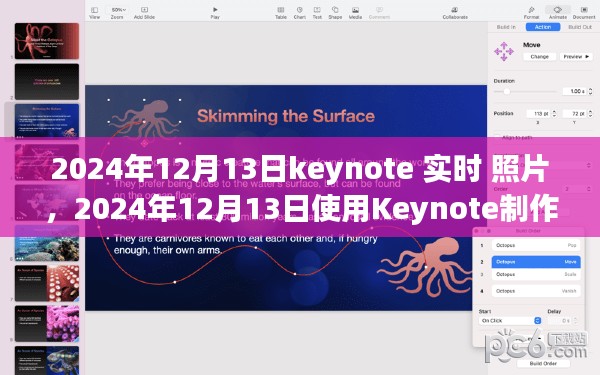Switch to the Build In tab
600x375 pixels.
tap(506, 27)
